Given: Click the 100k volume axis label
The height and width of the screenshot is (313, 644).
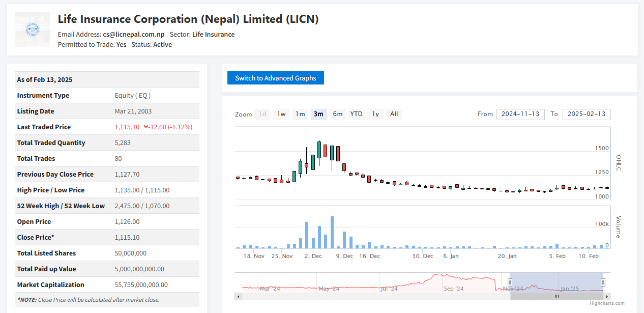Looking at the screenshot, I should tap(602, 224).
